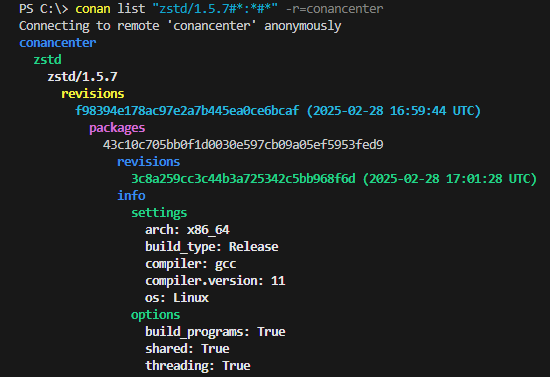
Task: Click the 'threading: True' line
Action: coord(198,366)
